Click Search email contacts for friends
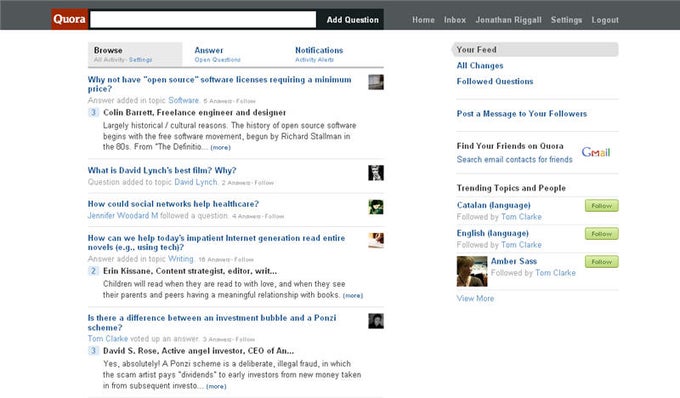The height and width of the screenshot is (398, 680). click(x=514, y=159)
